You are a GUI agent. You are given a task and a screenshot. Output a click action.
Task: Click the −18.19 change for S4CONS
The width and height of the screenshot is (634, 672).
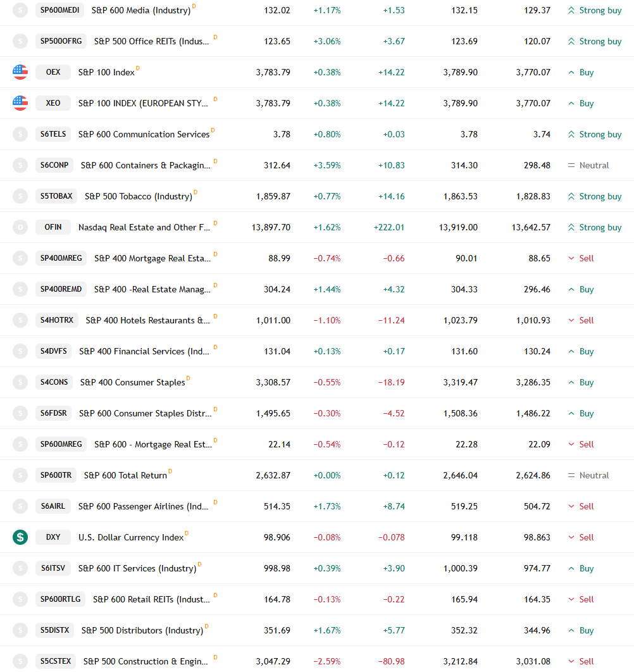392,382
